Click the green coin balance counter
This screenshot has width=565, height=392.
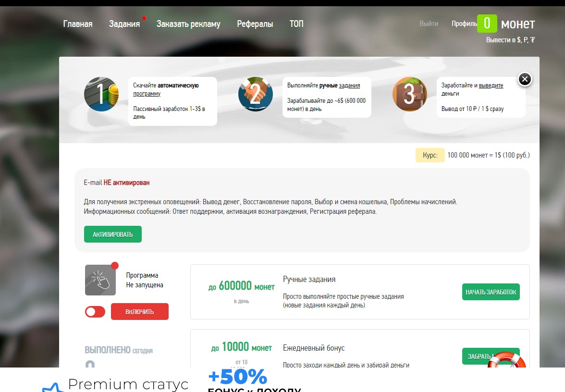pyautogui.click(x=486, y=24)
